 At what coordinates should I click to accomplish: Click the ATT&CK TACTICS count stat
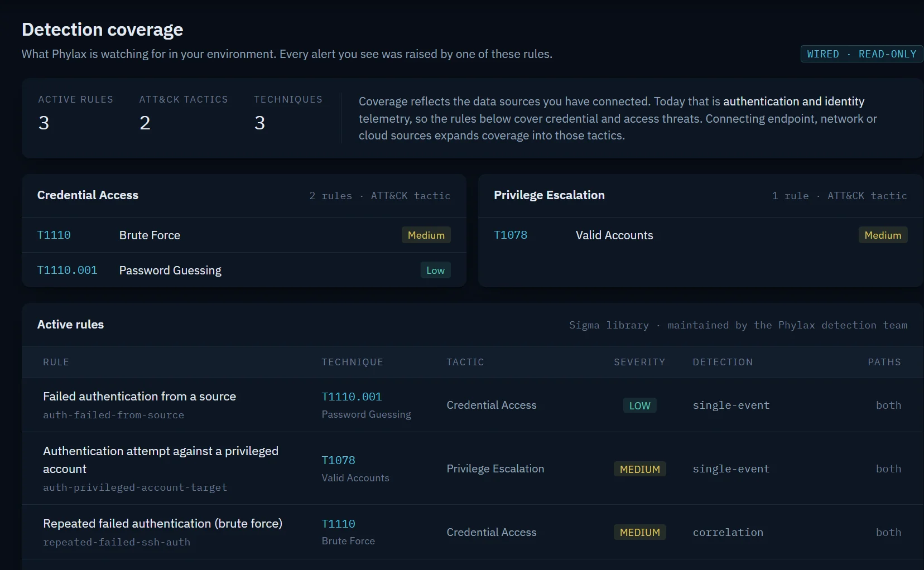184,113
